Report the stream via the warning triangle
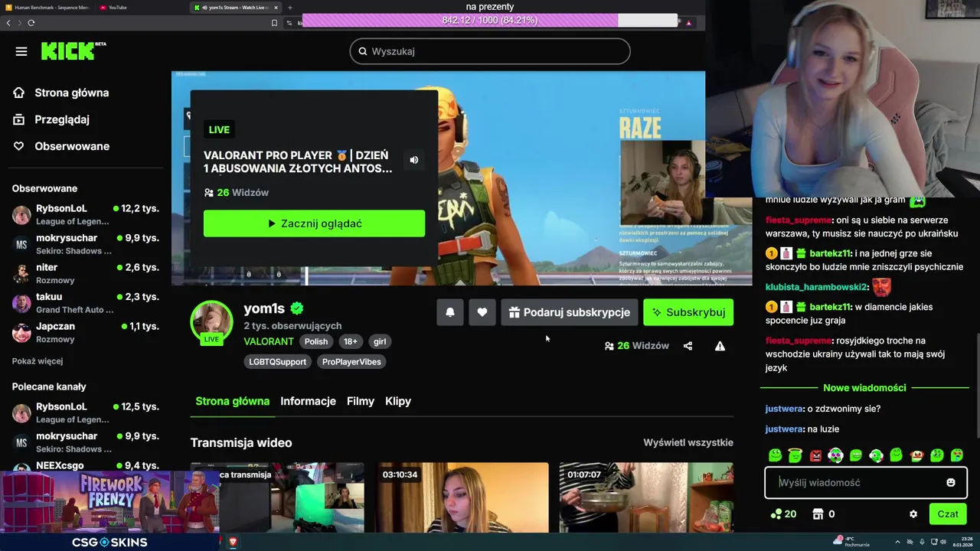The height and width of the screenshot is (551, 980). [x=720, y=346]
